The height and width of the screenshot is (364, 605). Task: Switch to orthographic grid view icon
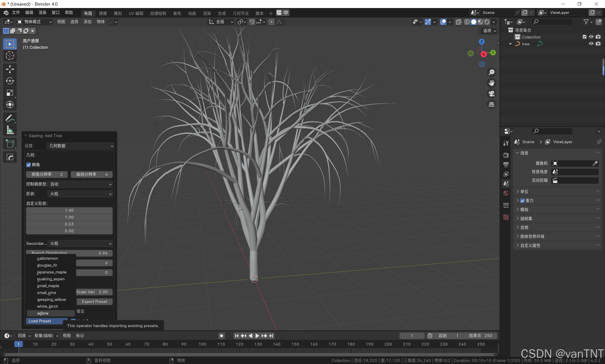[492, 104]
